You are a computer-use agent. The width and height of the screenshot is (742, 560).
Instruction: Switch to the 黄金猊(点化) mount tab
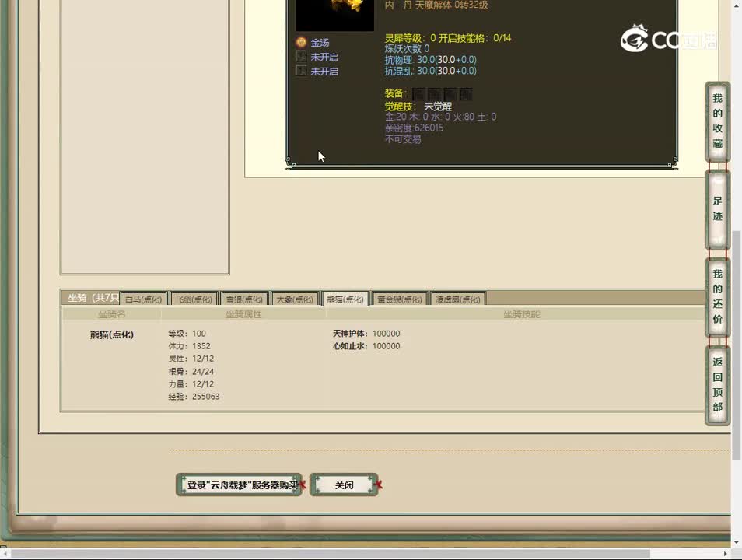tap(400, 299)
